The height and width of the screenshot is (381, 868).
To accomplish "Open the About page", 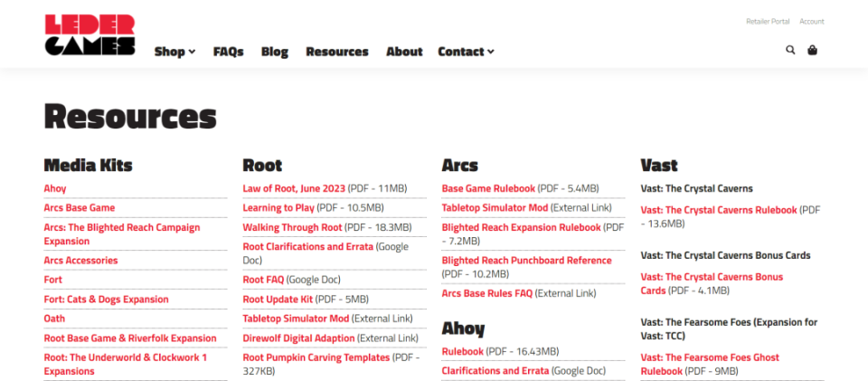I will [404, 52].
